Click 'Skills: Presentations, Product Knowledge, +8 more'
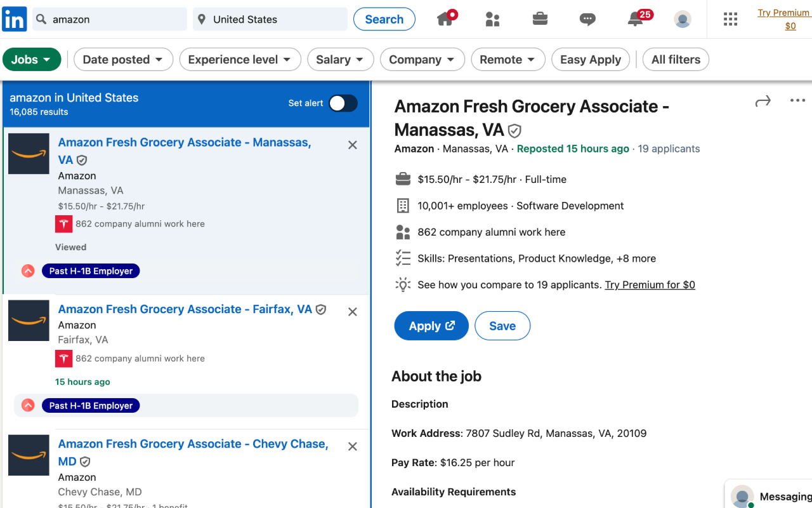The height and width of the screenshot is (508, 812). click(x=537, y=258)
